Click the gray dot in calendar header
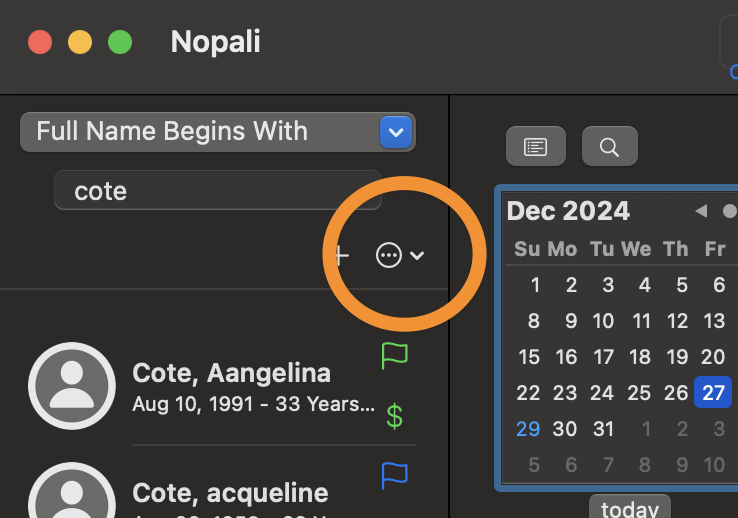 (730, 211)
